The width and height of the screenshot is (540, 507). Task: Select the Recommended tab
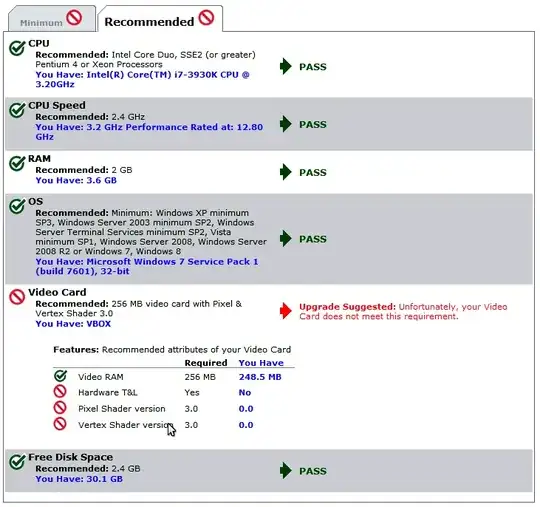[160, 19]
